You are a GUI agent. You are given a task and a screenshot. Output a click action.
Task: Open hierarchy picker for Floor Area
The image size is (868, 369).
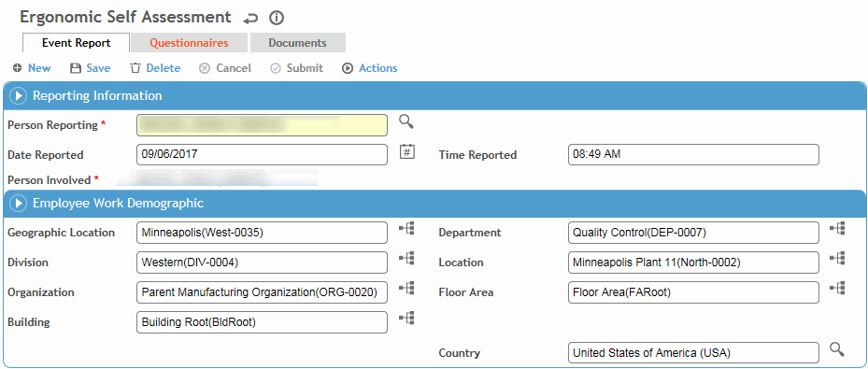coord(837,289)
